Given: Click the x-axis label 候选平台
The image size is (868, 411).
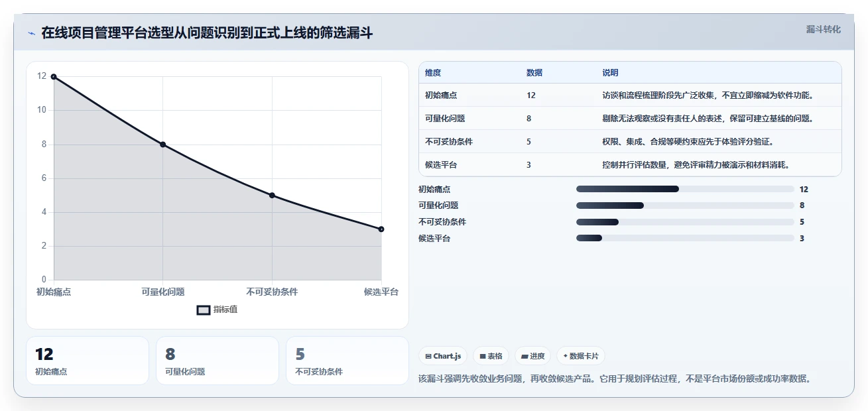Looking at the screenshot, I should click(x=381, y=292).
